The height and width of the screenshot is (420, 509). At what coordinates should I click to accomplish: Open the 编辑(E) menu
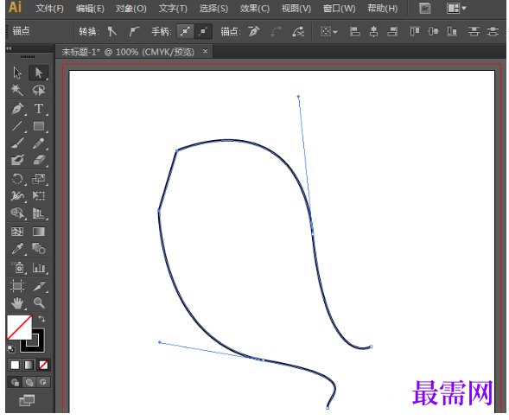(90, 9)
